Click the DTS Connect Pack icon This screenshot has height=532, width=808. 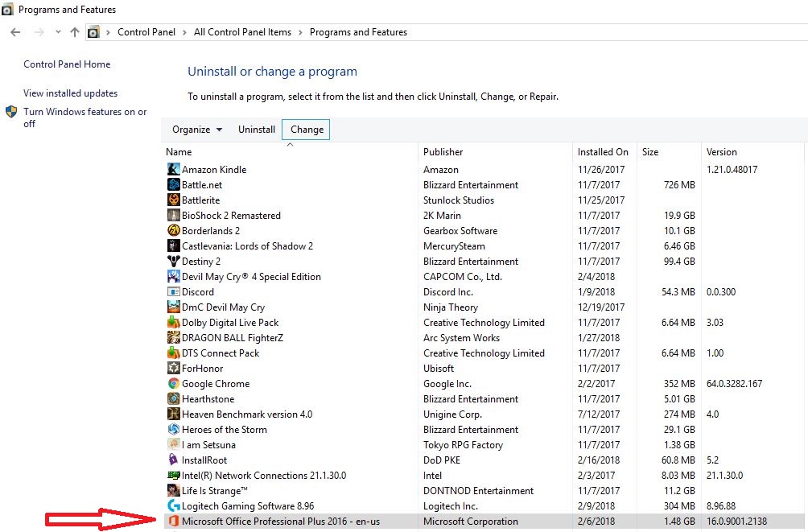click(x=174, y=353)
